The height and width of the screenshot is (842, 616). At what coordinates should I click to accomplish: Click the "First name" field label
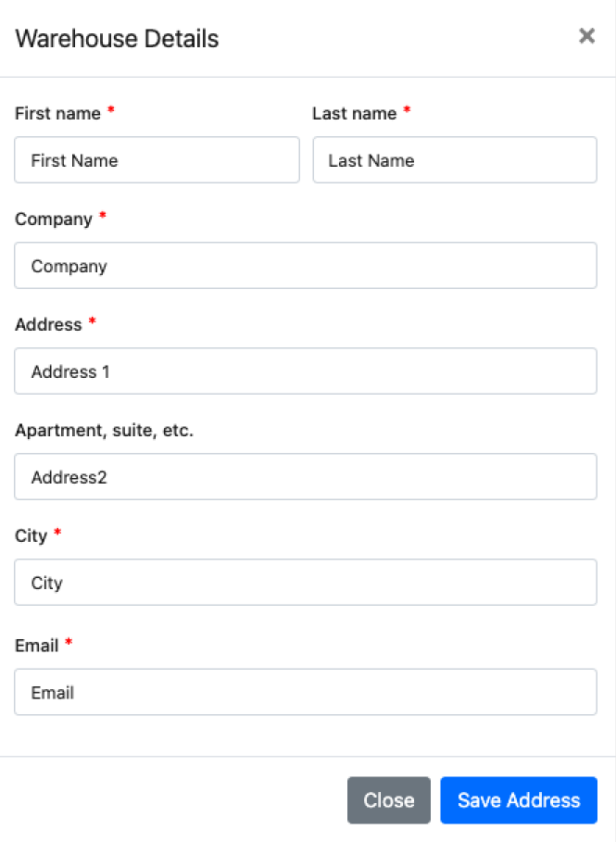pyautogui.click(x=57, y=113)
